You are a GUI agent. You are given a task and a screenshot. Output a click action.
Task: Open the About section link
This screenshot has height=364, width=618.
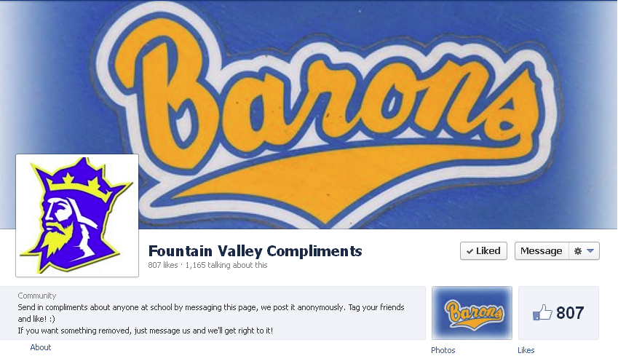tap(41, 347)
